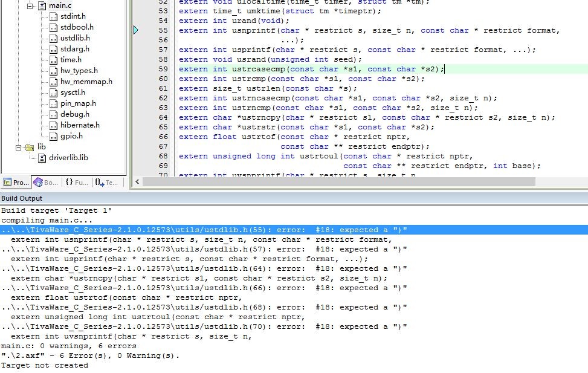
Task: Click the debug.h file icon
Action: click(x=54, y=114)
